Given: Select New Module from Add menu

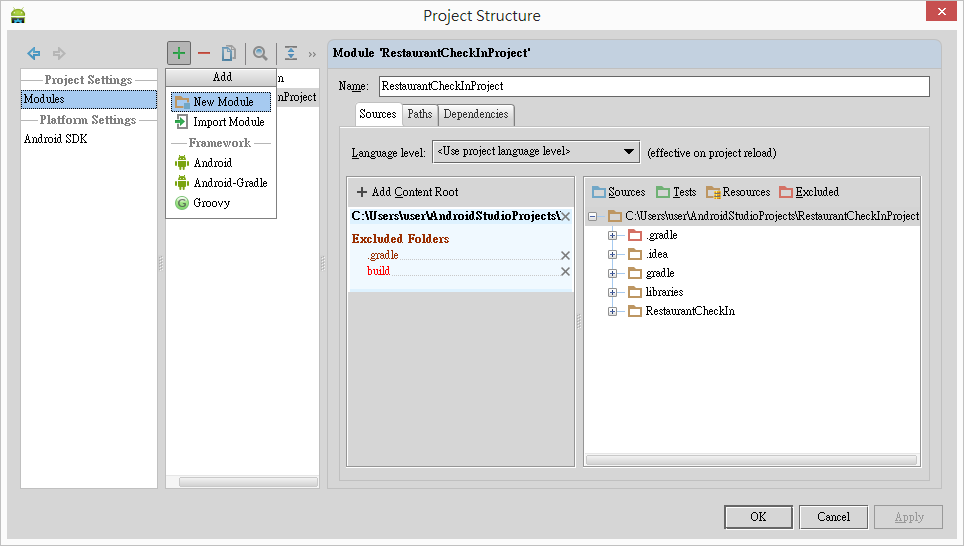Looking at the screenshot, I should point(222,102).
